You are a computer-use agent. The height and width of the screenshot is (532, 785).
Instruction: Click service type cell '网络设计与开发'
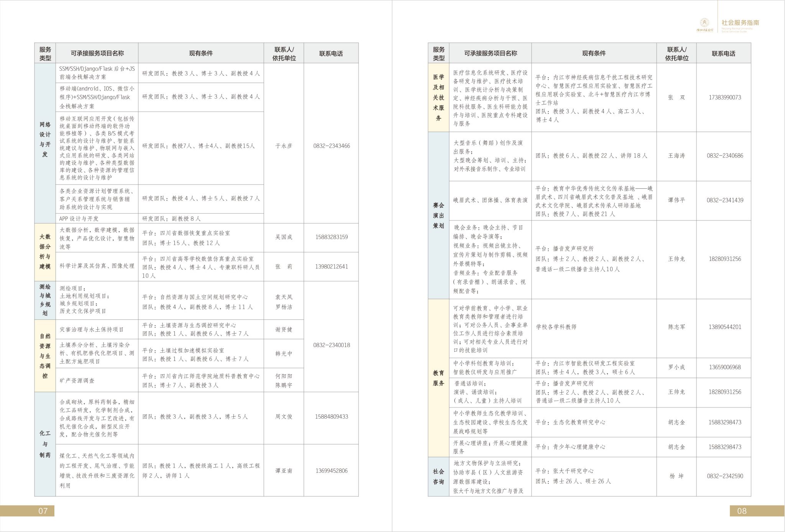pos(45,143)
